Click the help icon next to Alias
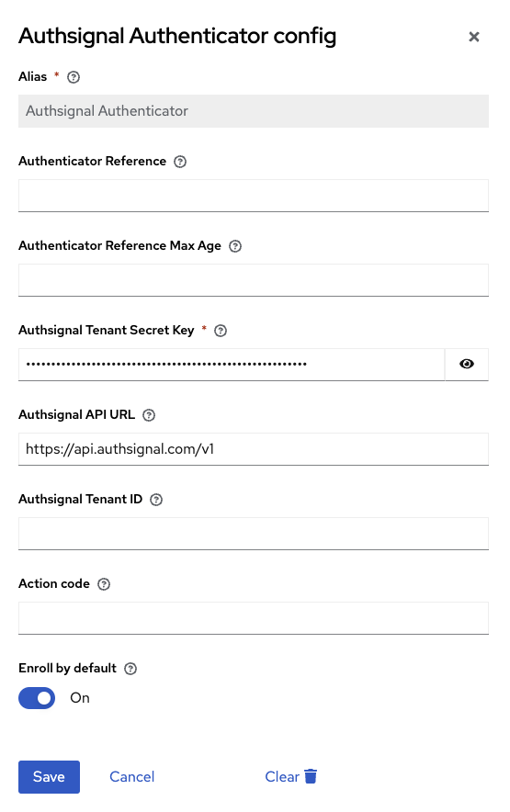Screen dimensions: 510x812 click(x=74, y=77)
